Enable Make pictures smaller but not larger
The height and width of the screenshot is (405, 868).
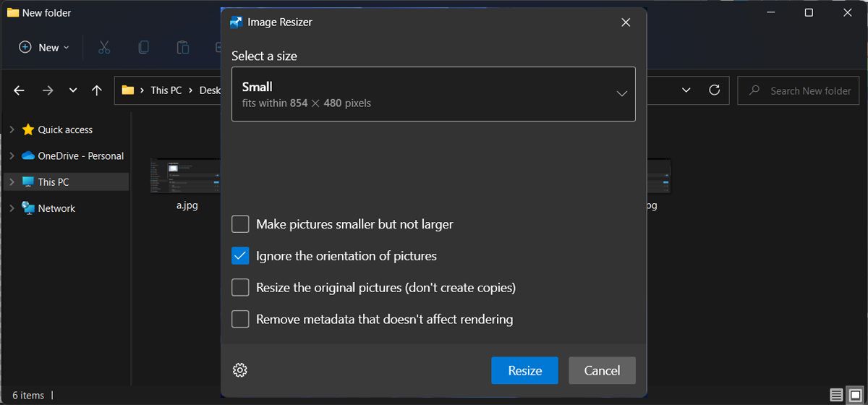(x=240, y=224)
